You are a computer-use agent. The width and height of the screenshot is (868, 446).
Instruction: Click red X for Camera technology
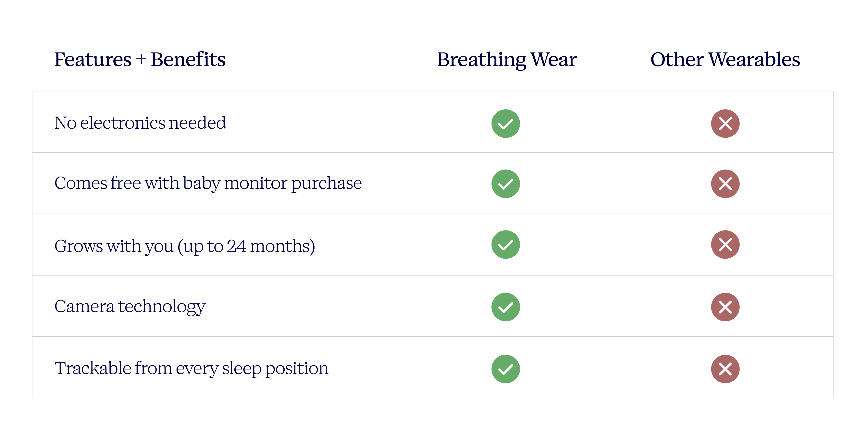coord(725,307)
